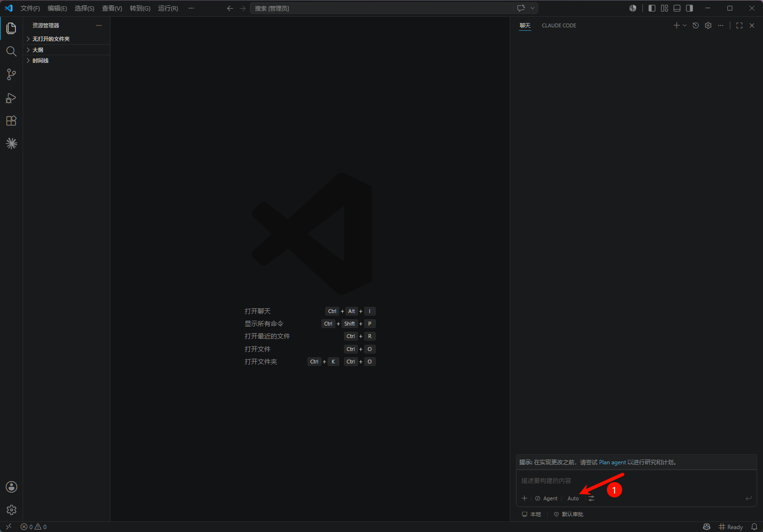Open notifications bell in status bar

pyautogui.click(x=754, y=527)
